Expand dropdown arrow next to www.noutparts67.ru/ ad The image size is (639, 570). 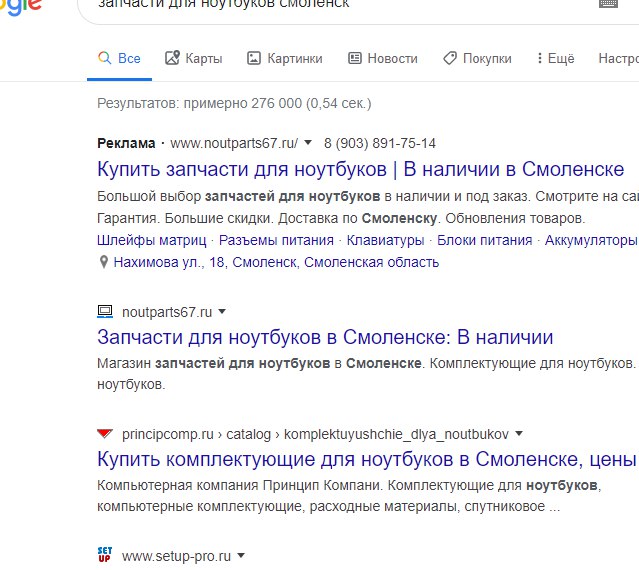tap(308, 143)
